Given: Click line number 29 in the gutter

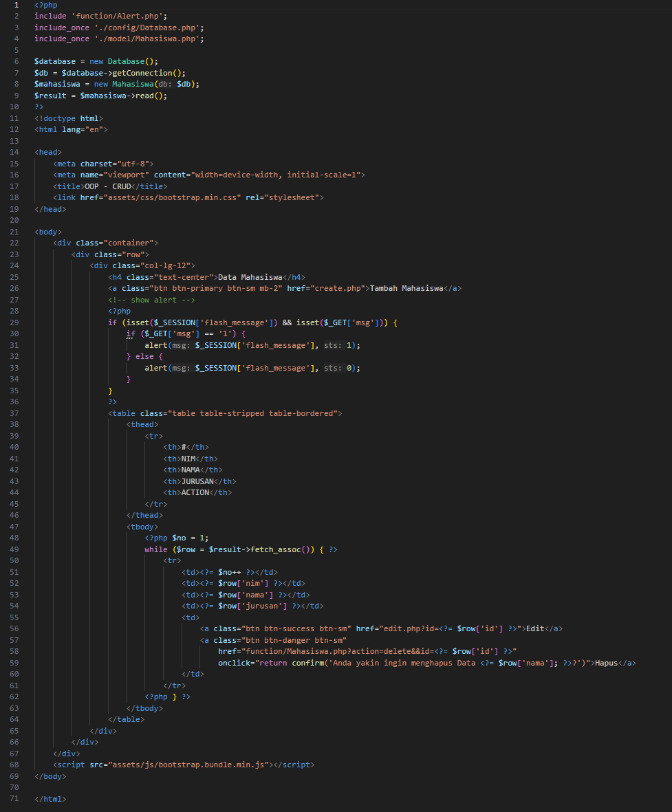Looking at the screenshot, I should [14, 322].
